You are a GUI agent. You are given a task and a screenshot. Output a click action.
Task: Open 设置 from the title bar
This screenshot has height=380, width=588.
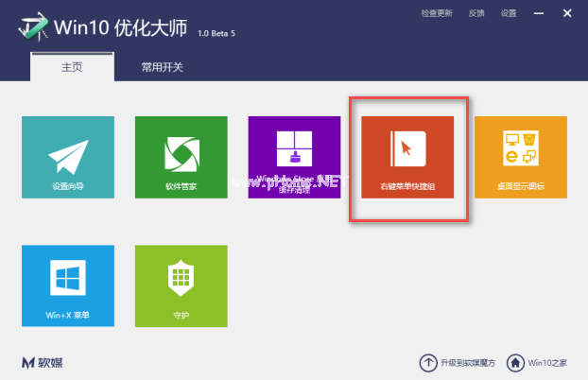[x=509, y=13]
